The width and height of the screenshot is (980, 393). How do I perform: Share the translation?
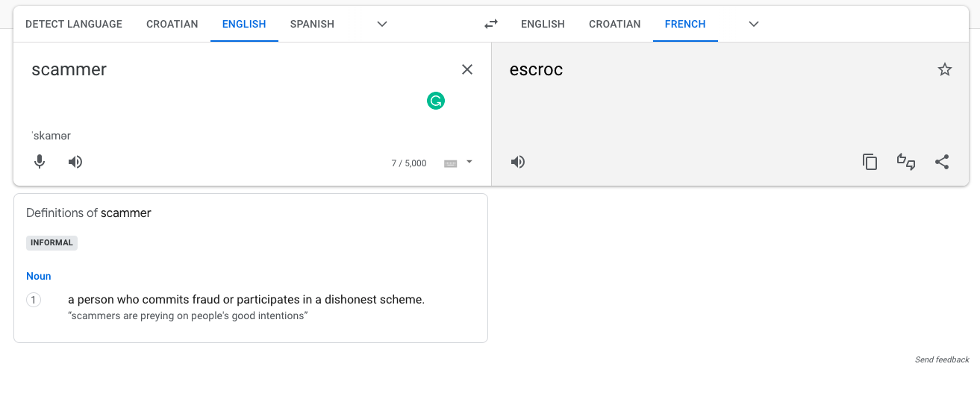pos(942,162)
